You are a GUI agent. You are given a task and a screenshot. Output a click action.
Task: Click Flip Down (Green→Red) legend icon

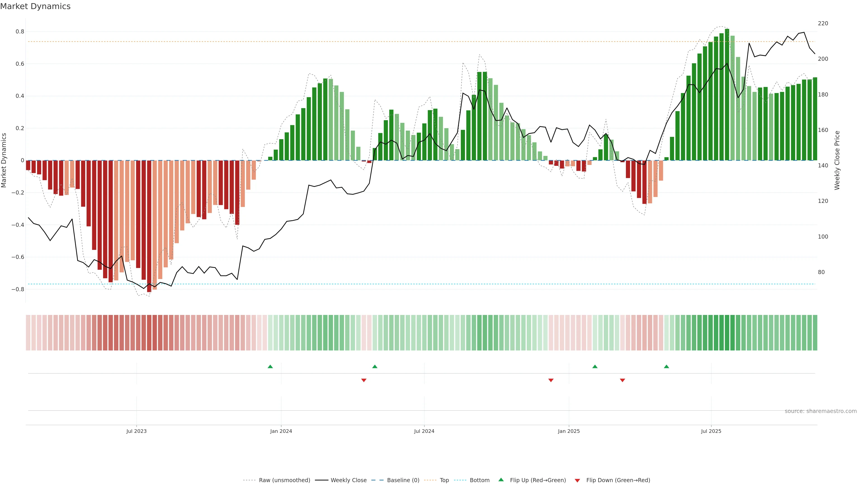point(577,480)
